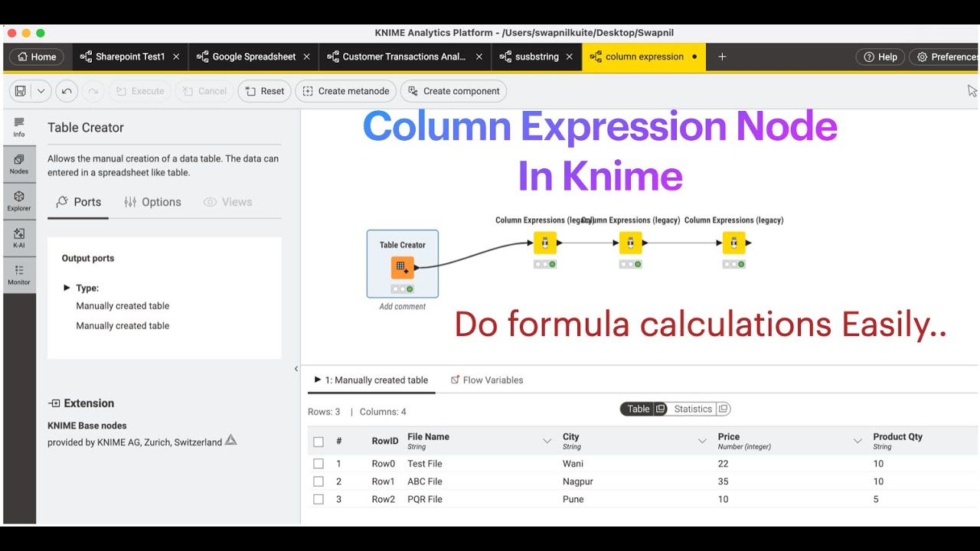
Task: Pop out the Statistics view in new window
Action: (x=723, y=409)
